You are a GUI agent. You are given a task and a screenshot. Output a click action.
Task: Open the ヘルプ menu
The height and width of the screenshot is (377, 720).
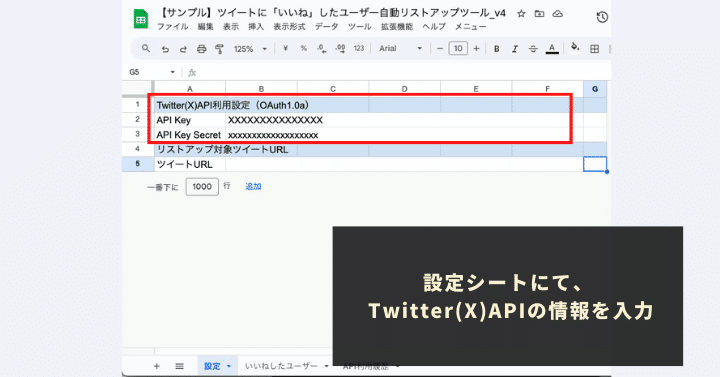434,27
